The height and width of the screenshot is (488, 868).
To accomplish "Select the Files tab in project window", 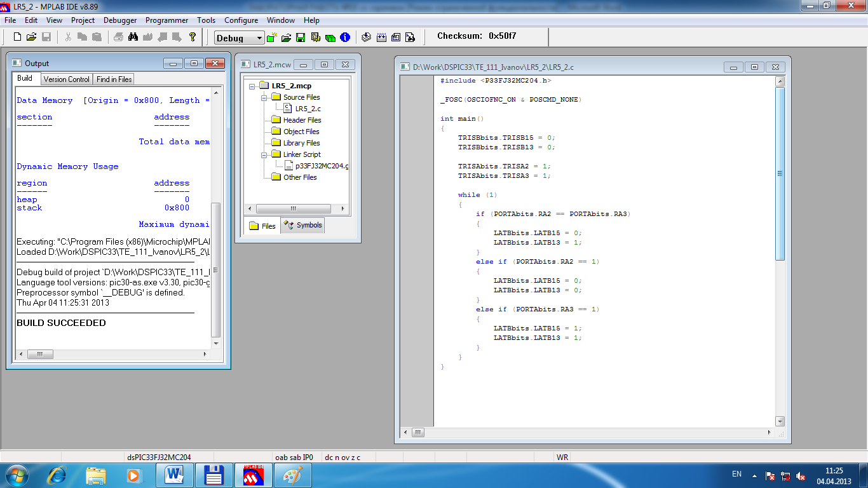I will pyautogui.click(x=262, y=226).
